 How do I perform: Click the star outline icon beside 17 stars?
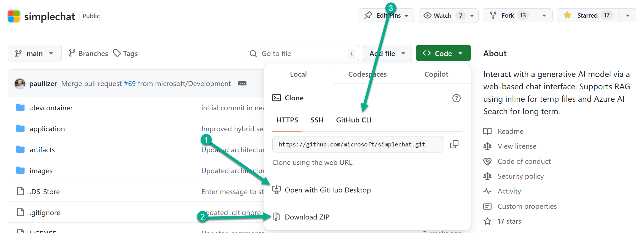click(x=487, y=221)
